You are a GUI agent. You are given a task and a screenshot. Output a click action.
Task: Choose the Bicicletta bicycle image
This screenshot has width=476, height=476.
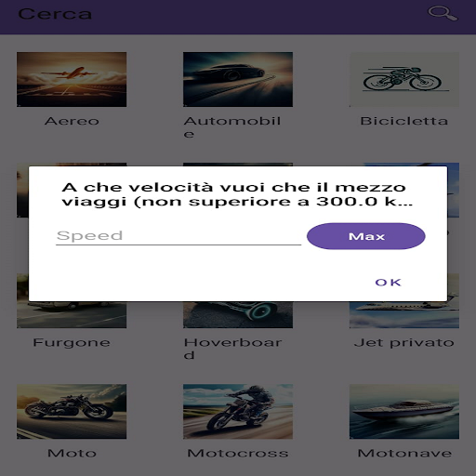pos(404,79)
